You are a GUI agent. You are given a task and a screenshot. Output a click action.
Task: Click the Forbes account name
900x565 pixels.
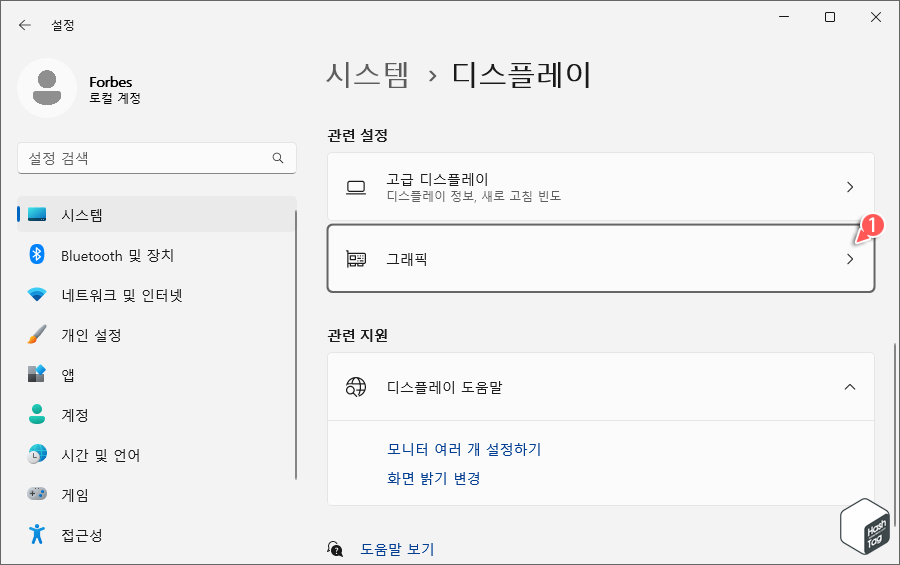pyautogui.click(x=111, y=82)
